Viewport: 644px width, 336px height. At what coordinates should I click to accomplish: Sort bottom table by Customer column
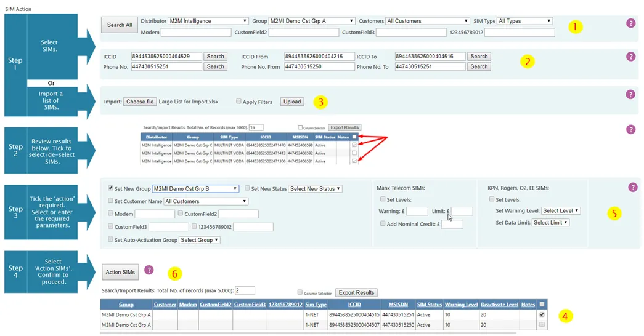[x=165, y=305]
